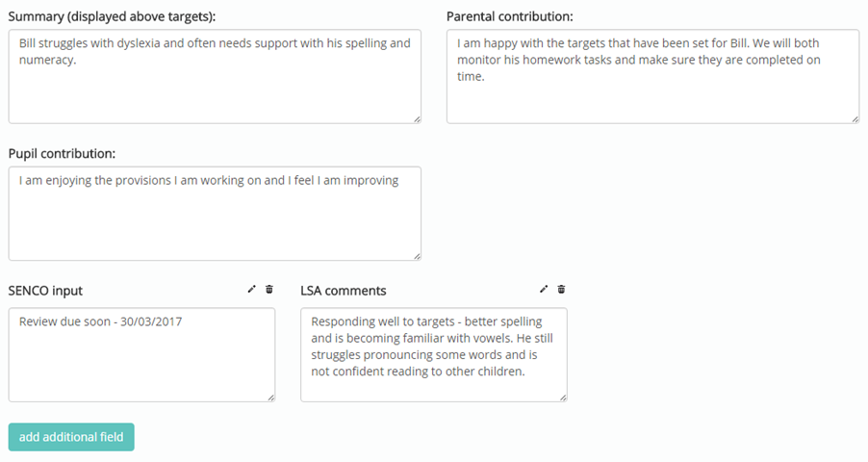Click pencil icon beside LSA comments

(x=544, y=289)
